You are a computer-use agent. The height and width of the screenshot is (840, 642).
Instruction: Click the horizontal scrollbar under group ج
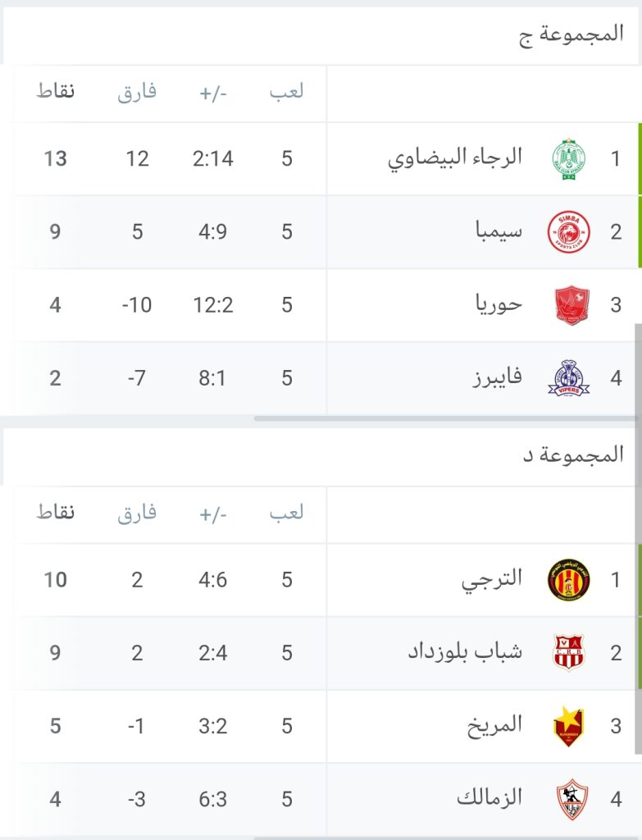(x=444, y=418)
